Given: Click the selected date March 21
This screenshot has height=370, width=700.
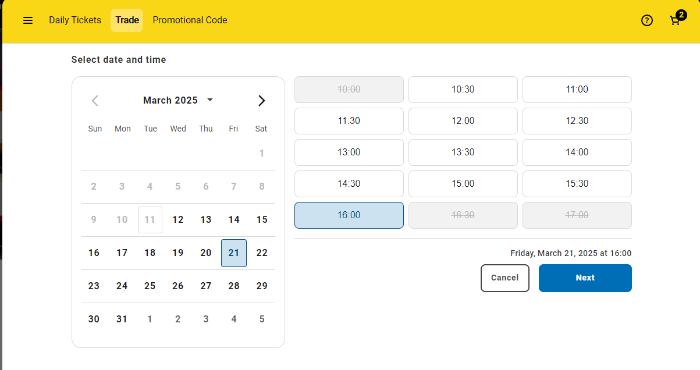Looking at the screenshot, I should pyautogui.click(x=234, y=253).
